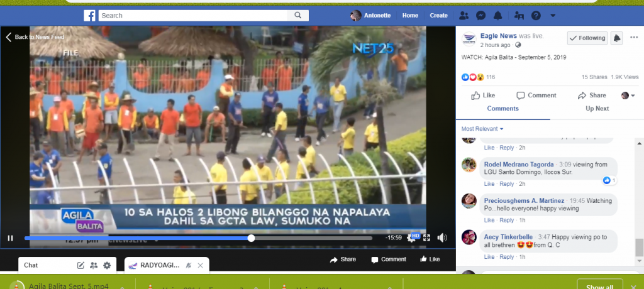Viewport: 644px width, 289px height.
Task: Expand the Most Relevant comment filter
Action: [483, 129]
